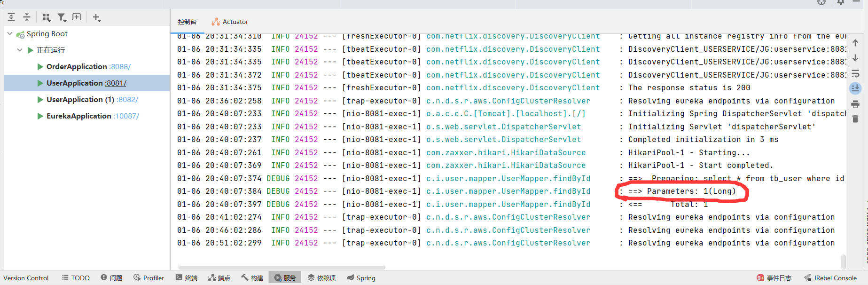868x285 pixels.
Task: Select the 正在运行 group row
Action: tap(51, 50)
